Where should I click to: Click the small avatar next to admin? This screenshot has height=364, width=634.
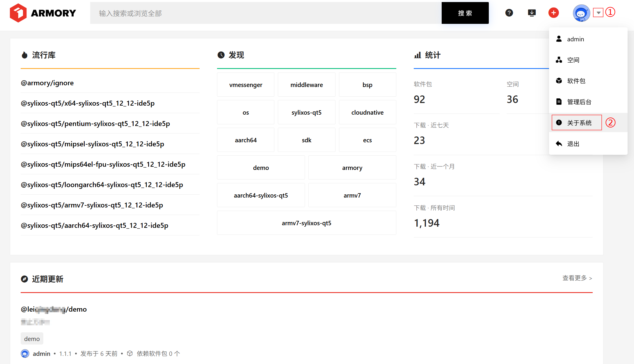[25, 354]
